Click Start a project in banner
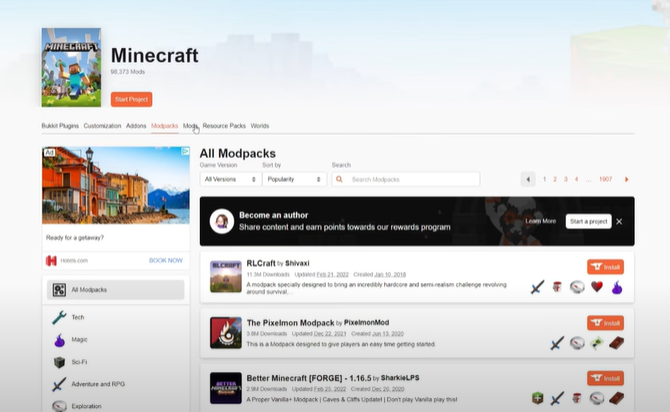 [x=588, y=221]
